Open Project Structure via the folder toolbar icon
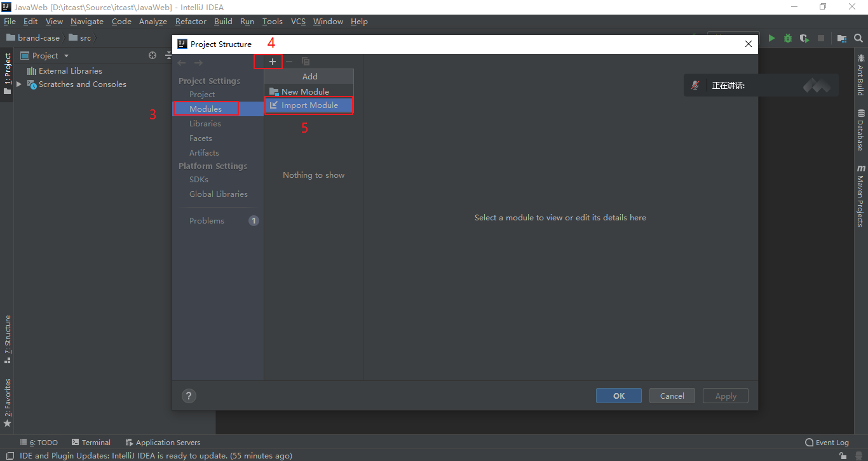 point(841,38)
